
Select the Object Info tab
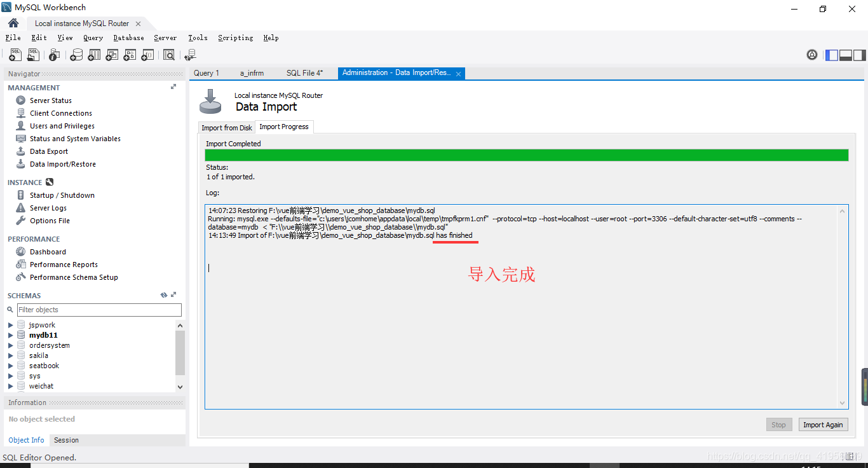coord(26,440)
